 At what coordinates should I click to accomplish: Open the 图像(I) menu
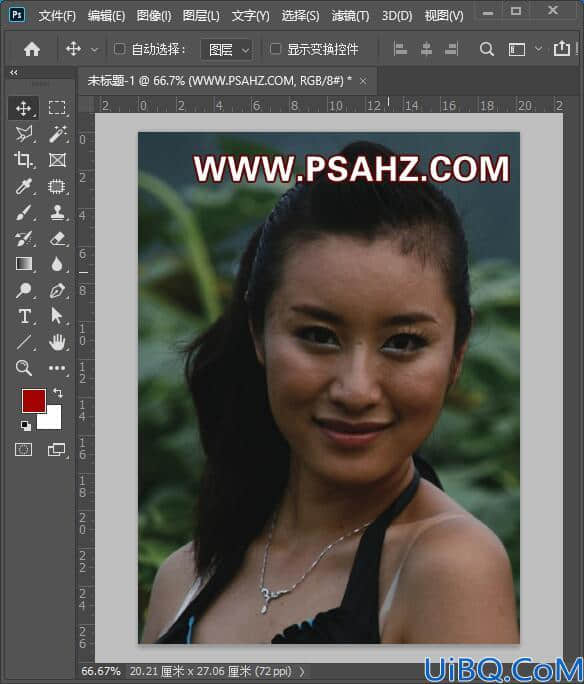(x=154, y=17)
